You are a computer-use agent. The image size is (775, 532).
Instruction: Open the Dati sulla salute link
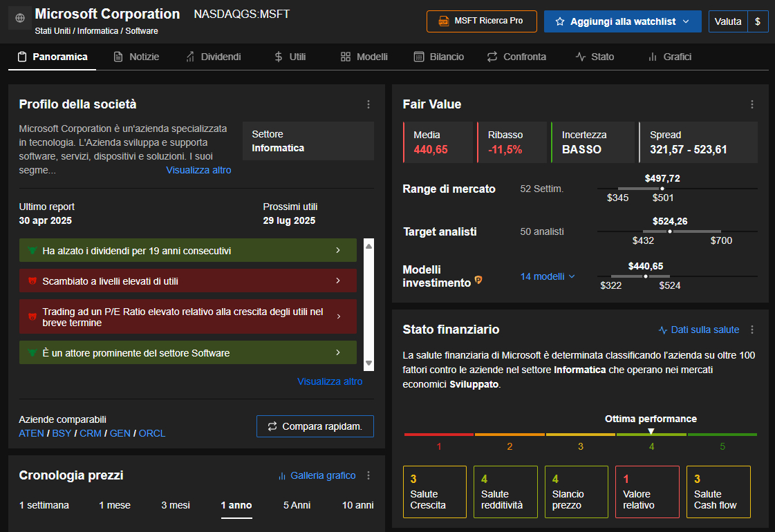[x=699, y=330]
